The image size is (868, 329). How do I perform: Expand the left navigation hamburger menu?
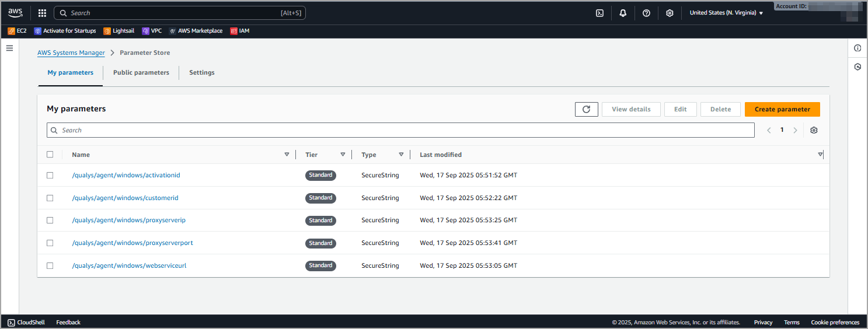[9, 48]
